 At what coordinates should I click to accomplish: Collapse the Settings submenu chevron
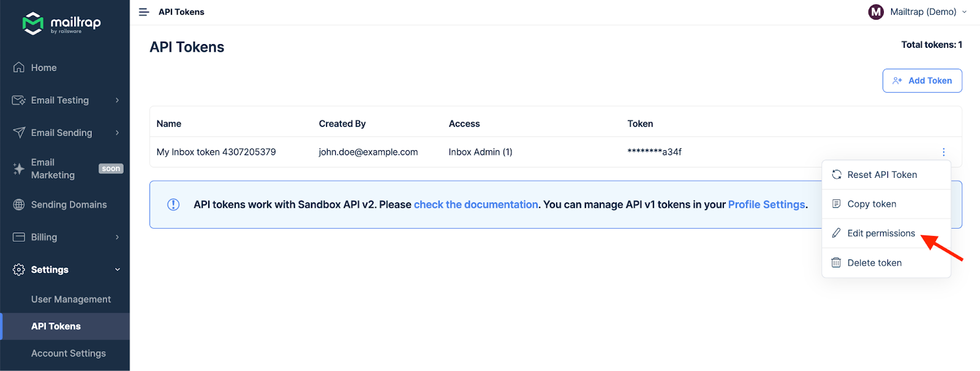117,270
